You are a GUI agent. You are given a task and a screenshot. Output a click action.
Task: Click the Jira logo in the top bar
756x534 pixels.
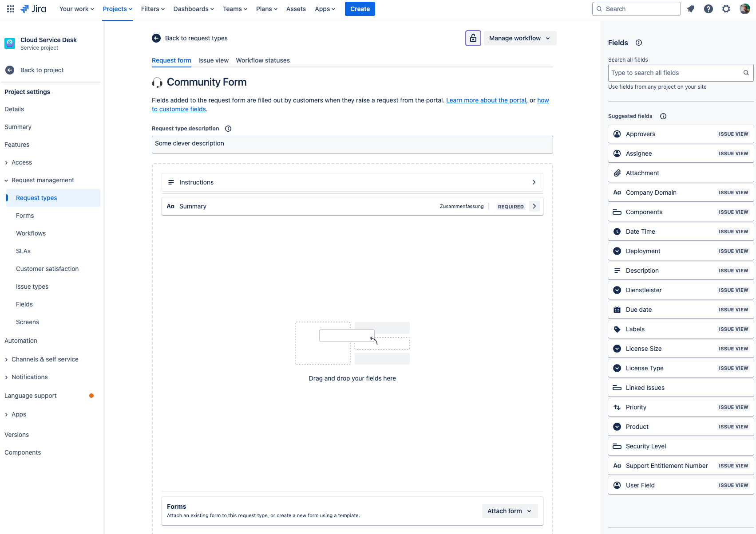pos(33,8)
